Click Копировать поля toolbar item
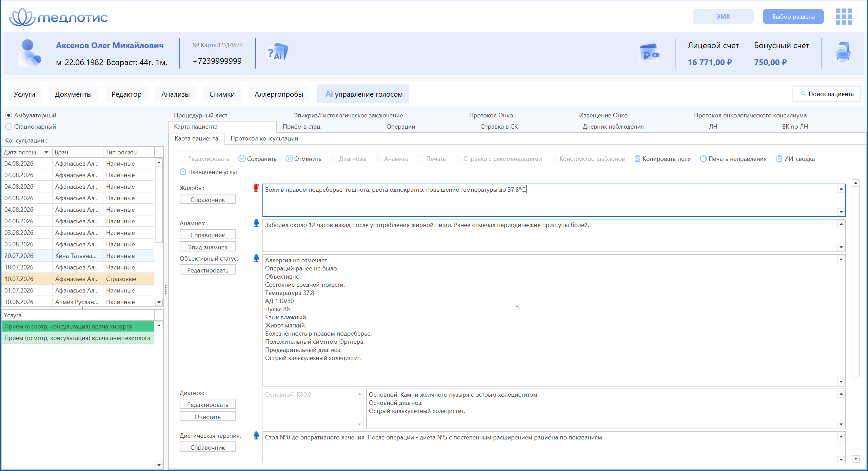This screenshot has height=471, width=868. coord(662,158)
